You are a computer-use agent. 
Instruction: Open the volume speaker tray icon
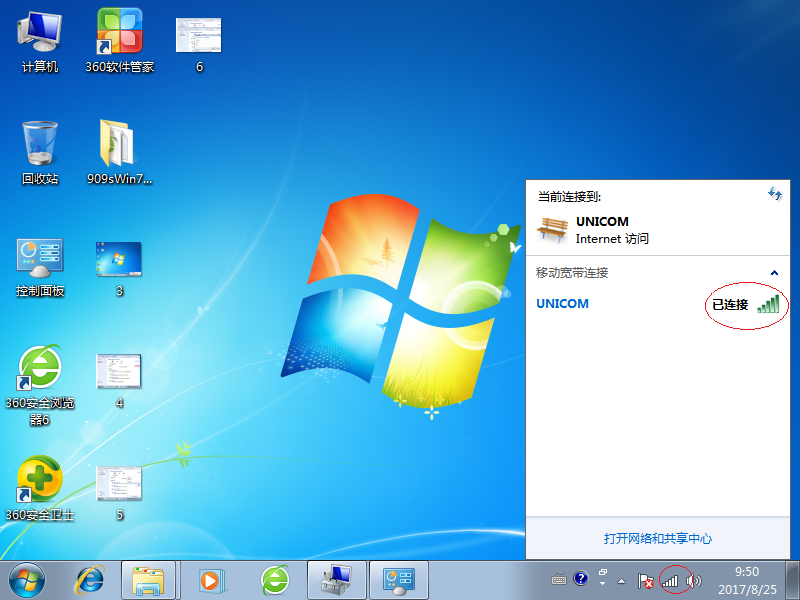(694, 581)
